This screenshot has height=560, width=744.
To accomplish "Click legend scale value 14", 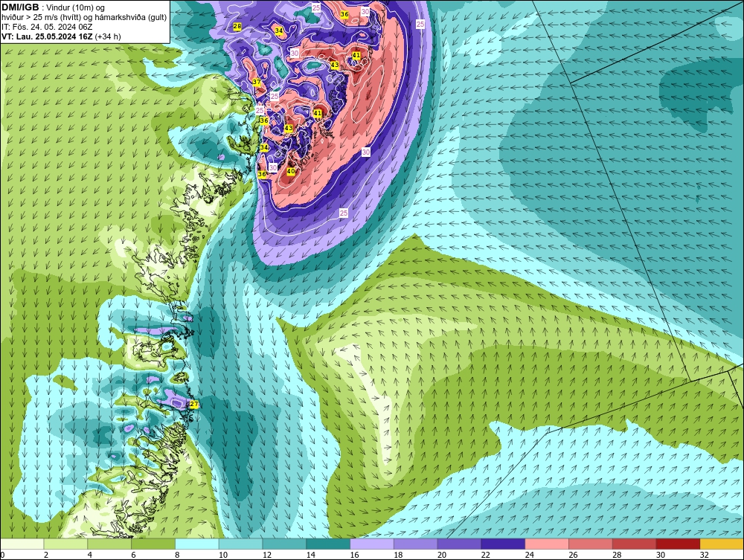I will 310,555.
